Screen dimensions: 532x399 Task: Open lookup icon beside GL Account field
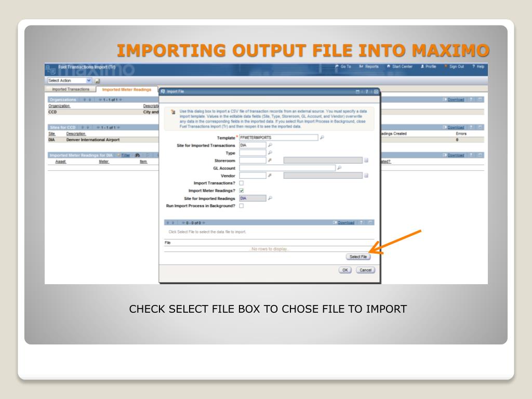(339, 168)
